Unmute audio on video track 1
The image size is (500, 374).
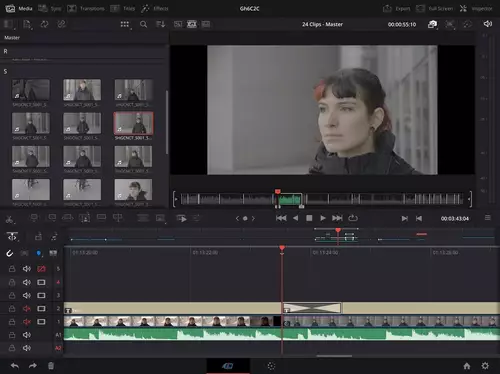point(27,322)
